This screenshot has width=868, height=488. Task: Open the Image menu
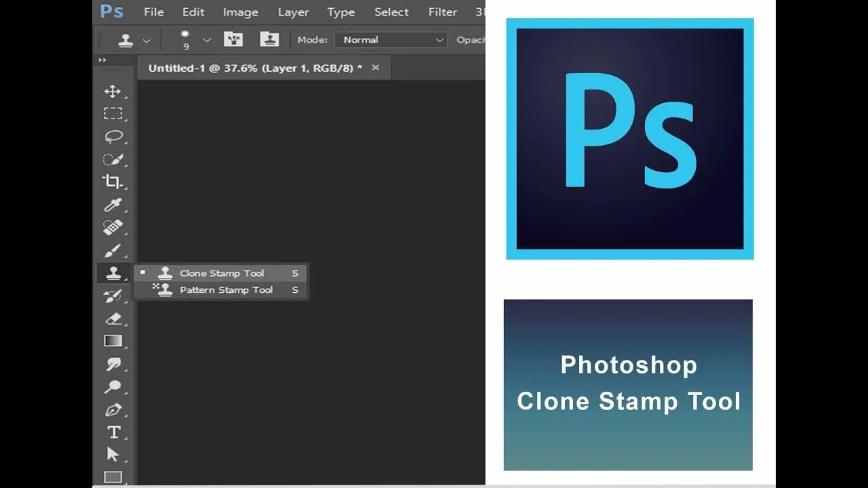[241, 12]
